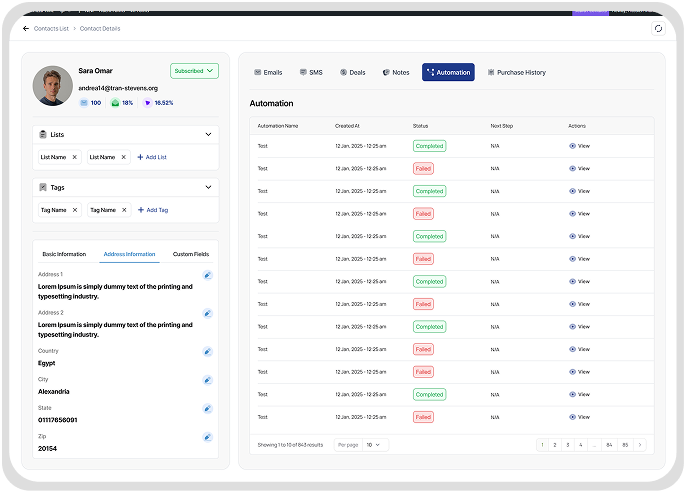
Task: Collapse the Lists section
Action: (208, 134)
